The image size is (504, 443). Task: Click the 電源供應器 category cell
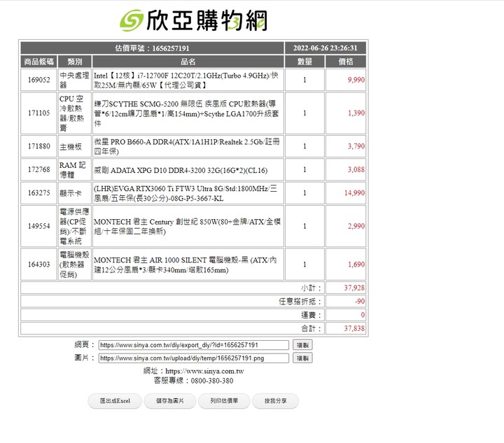pos(75,226)
